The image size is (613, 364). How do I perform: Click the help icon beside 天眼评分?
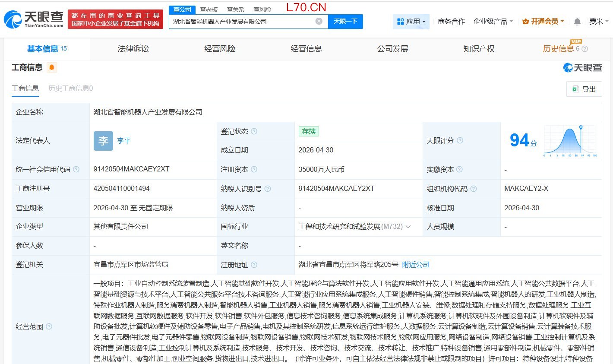[460, 140]
